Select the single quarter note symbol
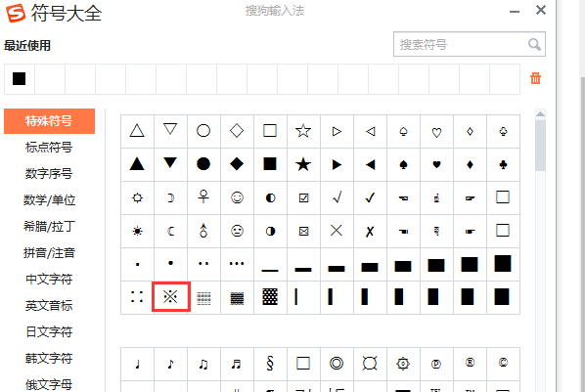Image resolution: width=585 pixels, height=392 pixels. point(138,364)
